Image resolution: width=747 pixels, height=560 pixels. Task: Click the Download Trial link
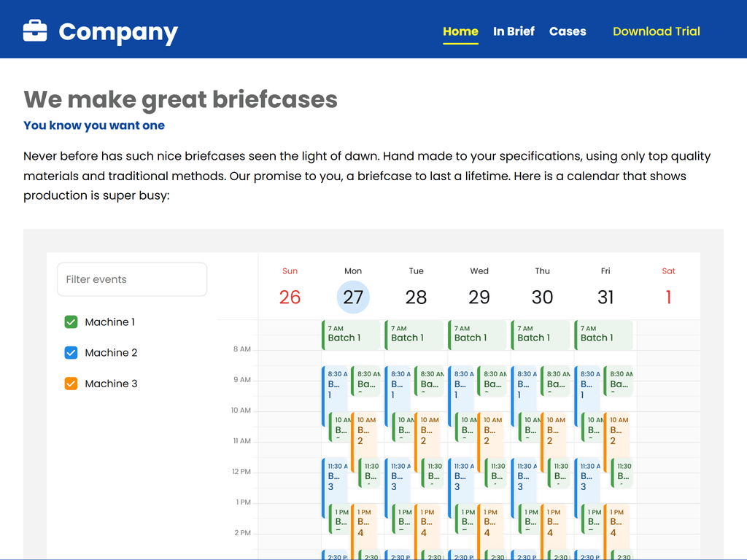656,31
